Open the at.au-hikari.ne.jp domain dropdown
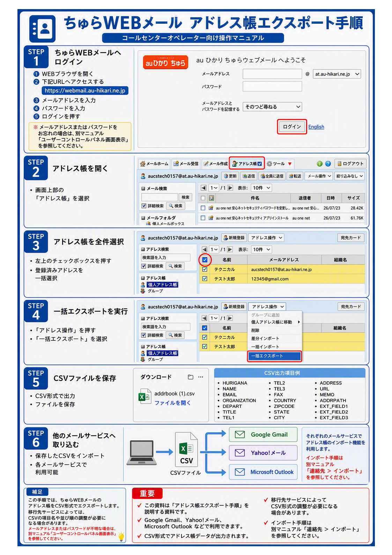Image resolution: width=392 pixels, height=555 pixels. click(x=336, y=74)
